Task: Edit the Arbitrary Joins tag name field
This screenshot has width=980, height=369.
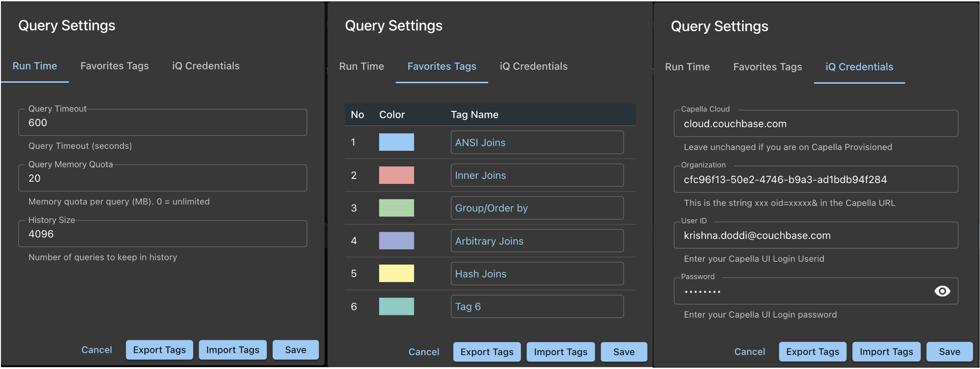Action: 537,241
